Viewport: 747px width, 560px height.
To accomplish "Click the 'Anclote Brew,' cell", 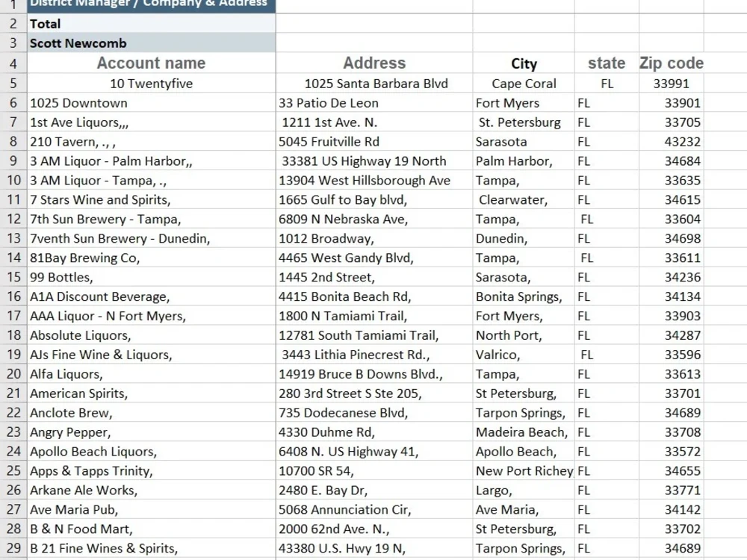I will pos(151,412).
